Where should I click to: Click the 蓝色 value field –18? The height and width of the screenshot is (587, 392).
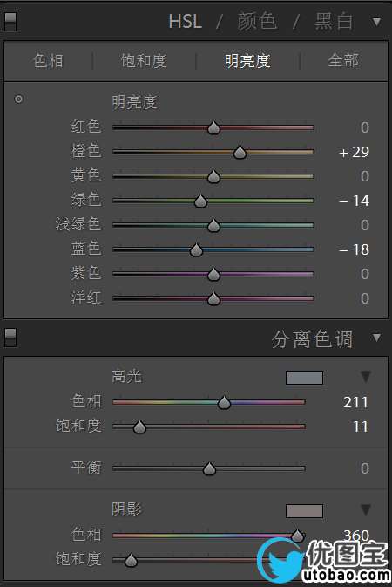click(x=354, y=249)
